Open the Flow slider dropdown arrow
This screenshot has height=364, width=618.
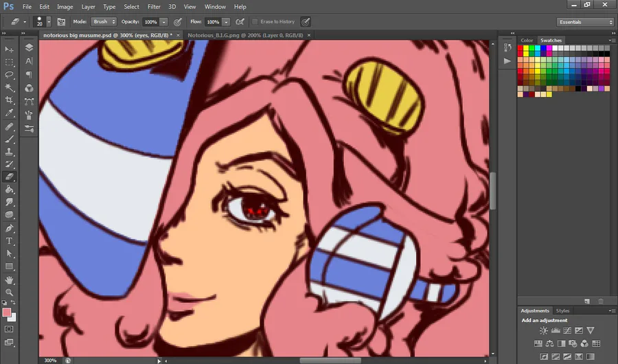(x=226, y=22)
